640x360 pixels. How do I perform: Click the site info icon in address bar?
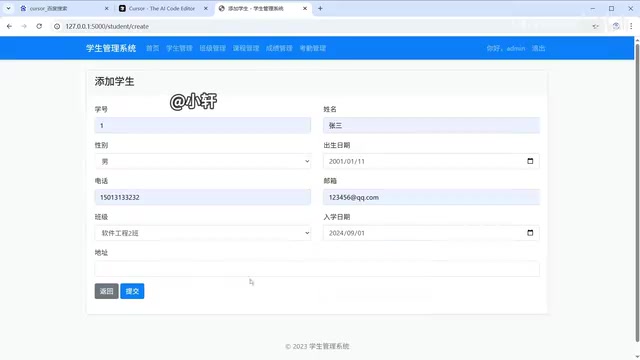(57, 26)
